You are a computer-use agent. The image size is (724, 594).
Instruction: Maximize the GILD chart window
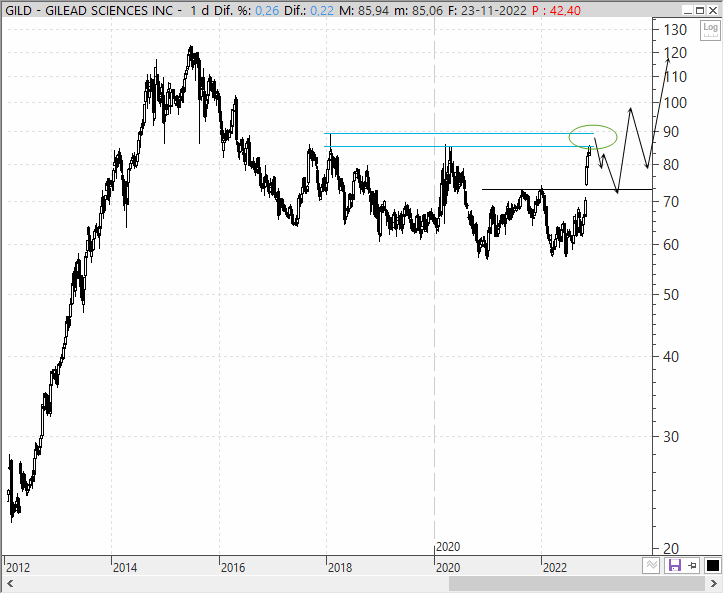click(x=700, y=10)
